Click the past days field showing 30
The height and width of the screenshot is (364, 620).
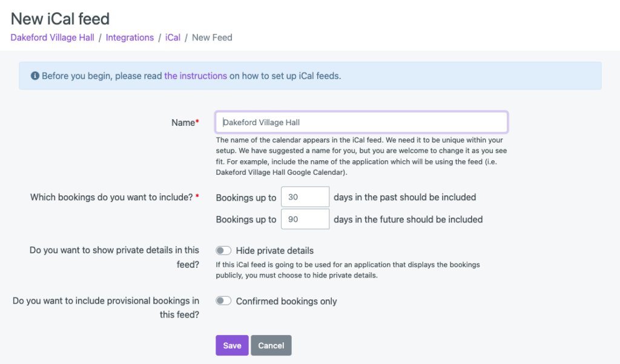[305, 197]
